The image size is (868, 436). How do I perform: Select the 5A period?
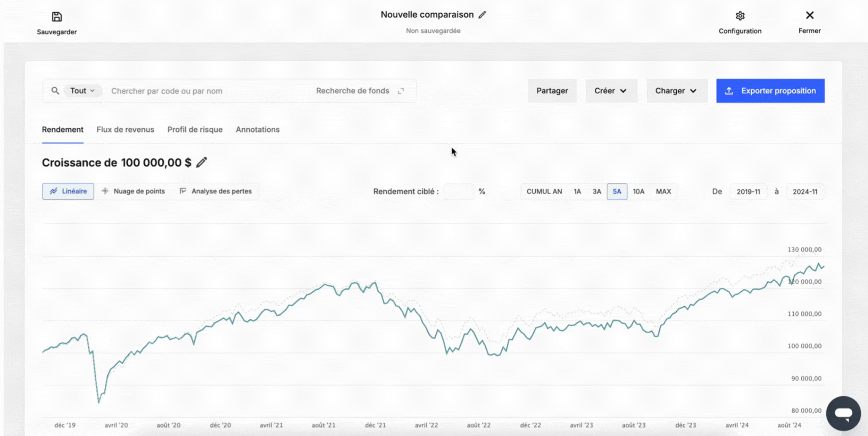(617, 192)
